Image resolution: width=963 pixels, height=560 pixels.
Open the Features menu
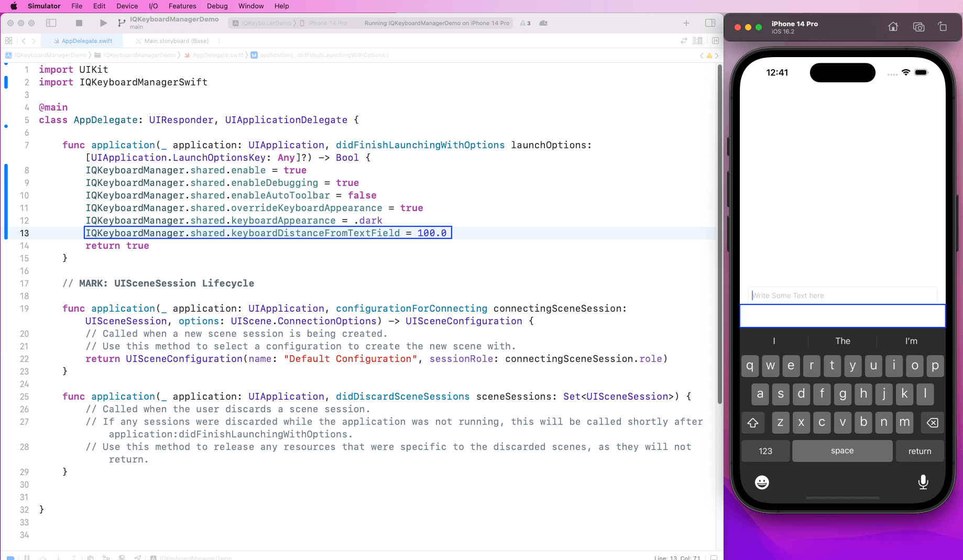182,6
